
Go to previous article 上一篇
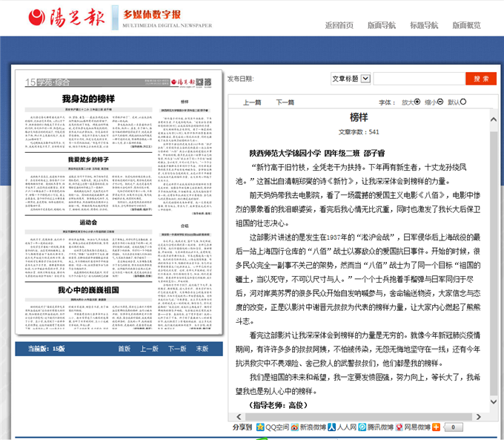tap(252, 102)
